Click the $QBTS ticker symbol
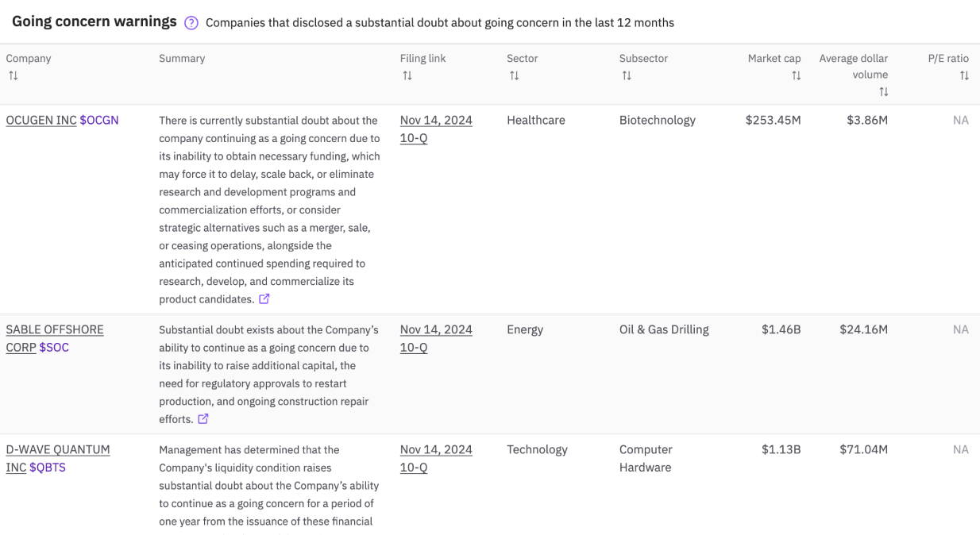Screen dimensions: 980x535 click(x=48, y=468)
